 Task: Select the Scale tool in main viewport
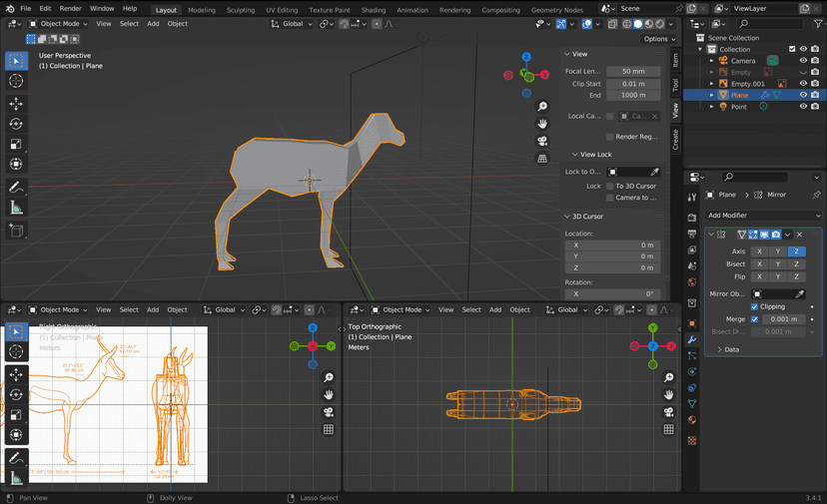[16, 144]
